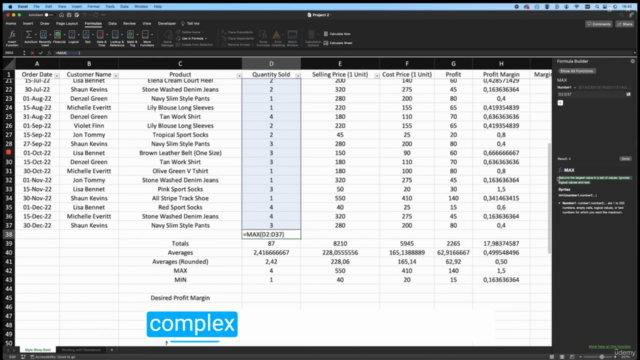
Task: Select column D header
Action: pos(271,63)
